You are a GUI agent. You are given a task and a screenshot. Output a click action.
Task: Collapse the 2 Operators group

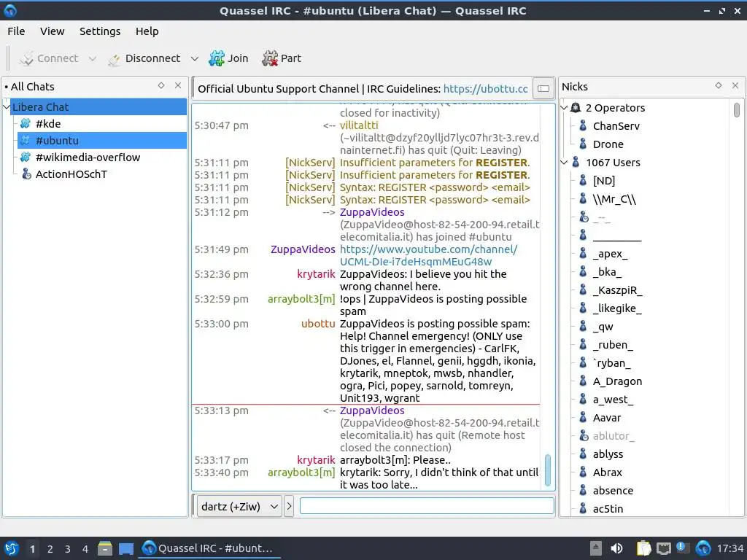(565, 108)
